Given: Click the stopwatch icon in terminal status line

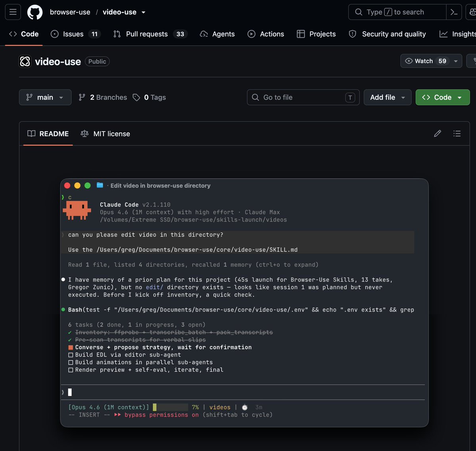Looking at the screenshot, I should (x=245, y=407).
